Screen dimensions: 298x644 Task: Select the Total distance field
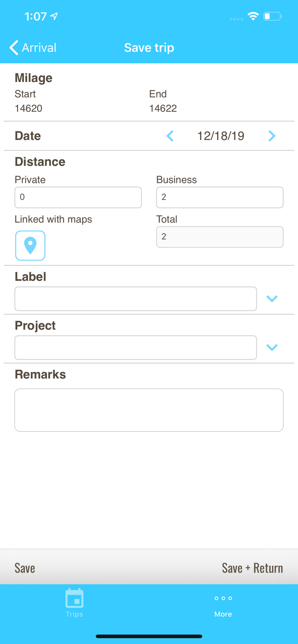(x=219, y=237)
